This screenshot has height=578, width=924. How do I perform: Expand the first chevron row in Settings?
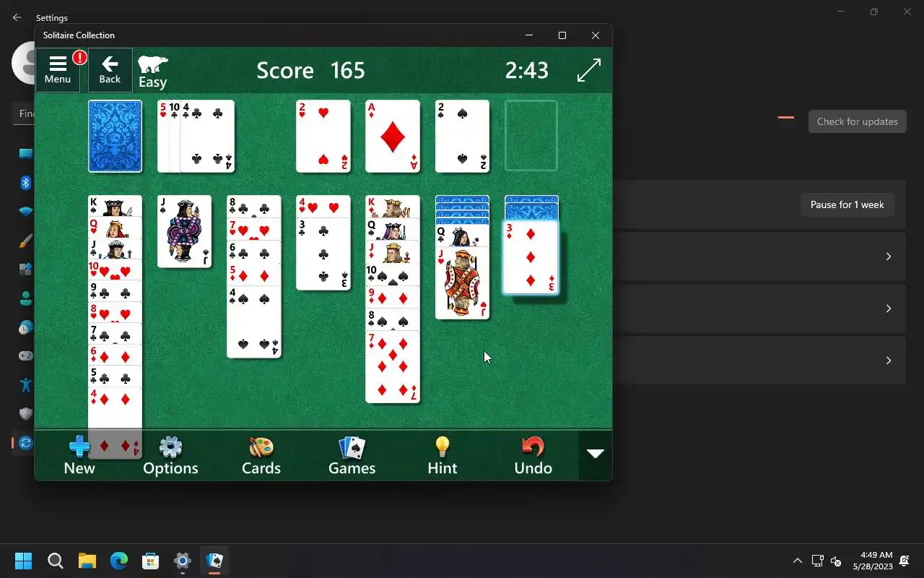tap(889, 256)
